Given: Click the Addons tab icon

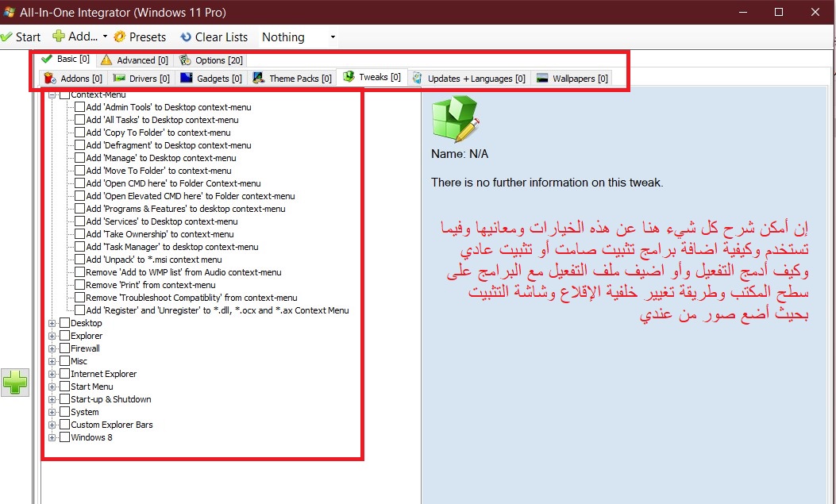Looking at the screenshot, I should pos(50,79).
